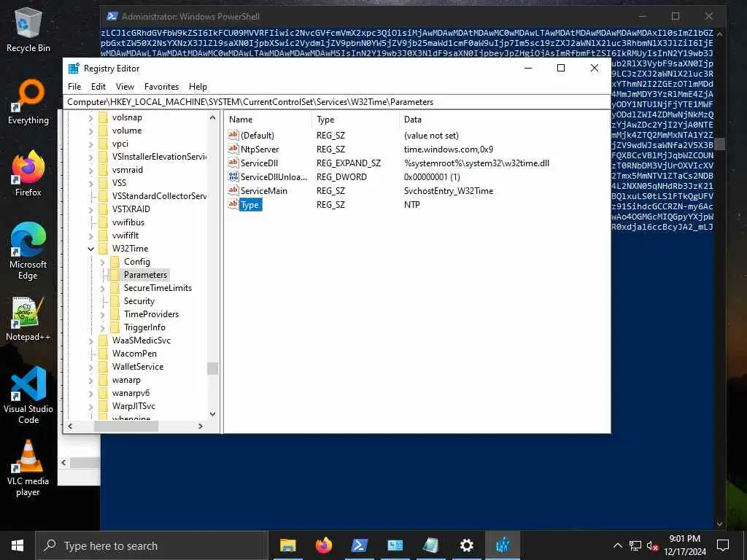Expand the wanarp key
747x560 pixels.
point(90,380)
